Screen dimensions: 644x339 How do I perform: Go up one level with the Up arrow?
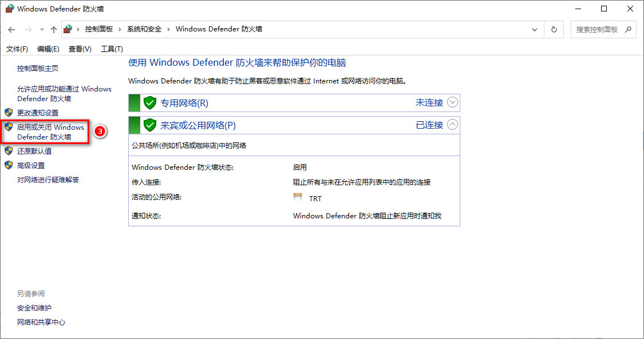pos(54,30)
